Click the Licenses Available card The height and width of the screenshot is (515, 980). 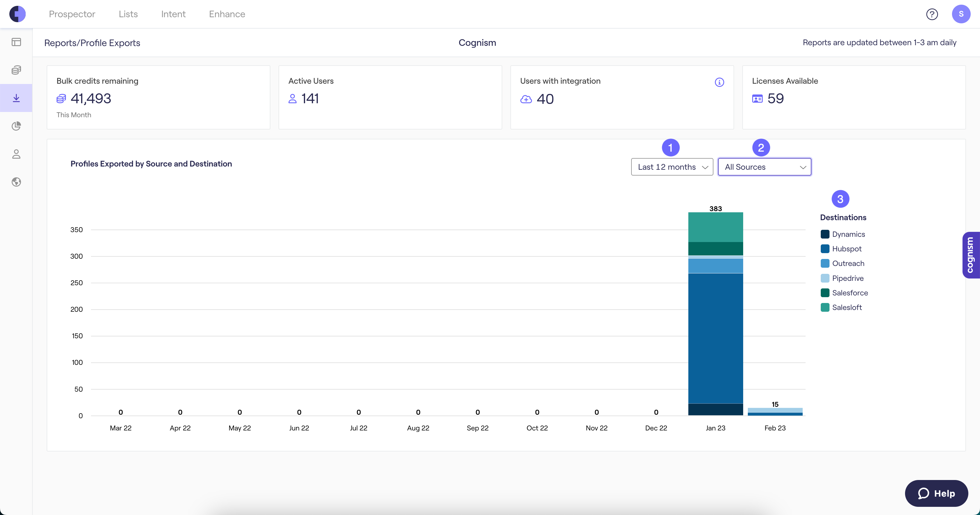click(x=854, y=97)
